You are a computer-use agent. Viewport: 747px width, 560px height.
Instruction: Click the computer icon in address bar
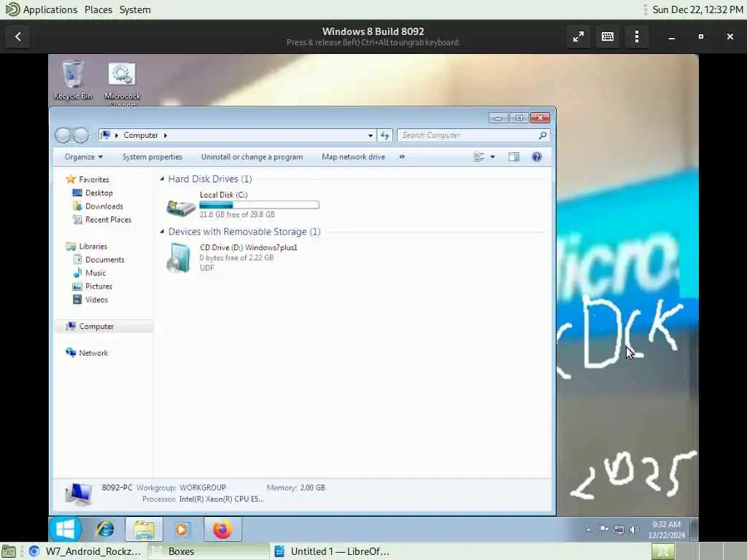coord(105,135)
